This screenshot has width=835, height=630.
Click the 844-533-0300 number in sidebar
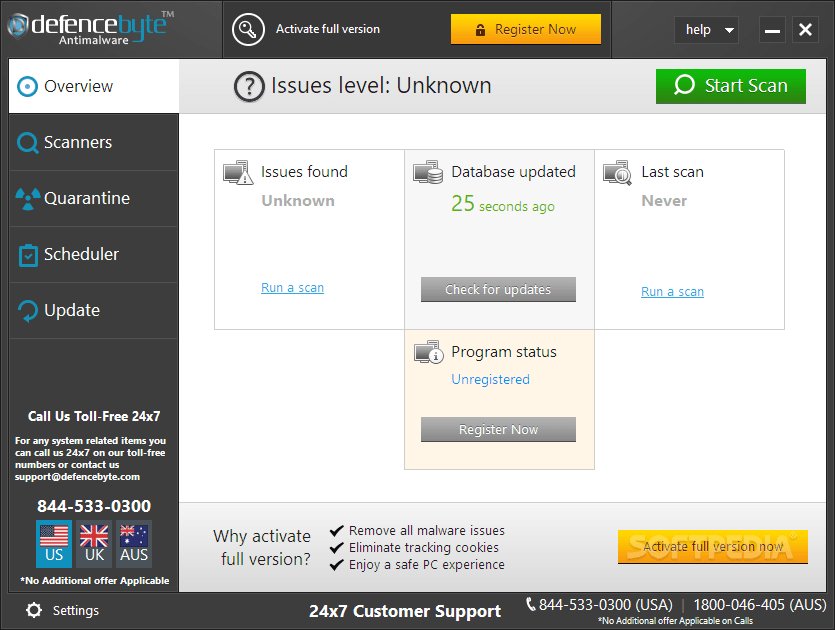(x=94, y=506)
